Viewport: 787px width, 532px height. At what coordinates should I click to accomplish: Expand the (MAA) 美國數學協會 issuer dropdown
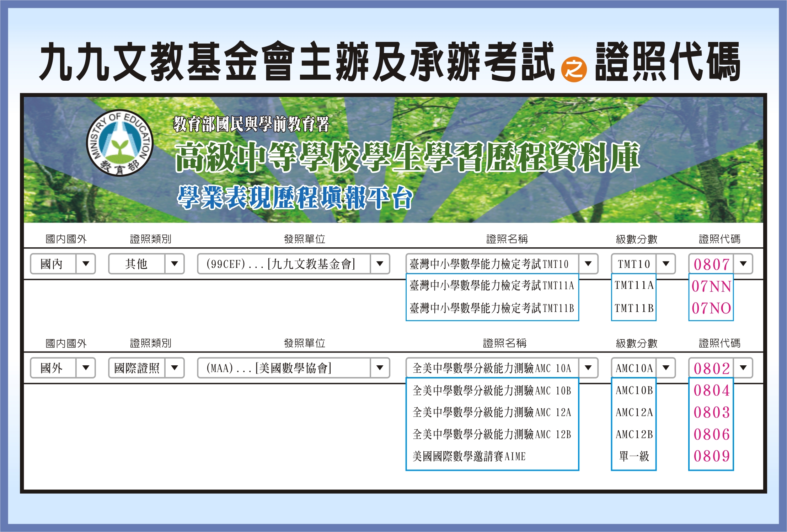(x=294, y=368)
